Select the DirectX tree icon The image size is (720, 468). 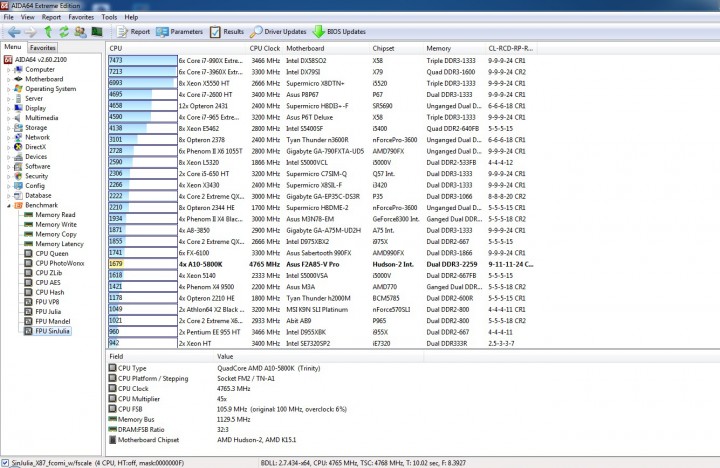[18, 147]
